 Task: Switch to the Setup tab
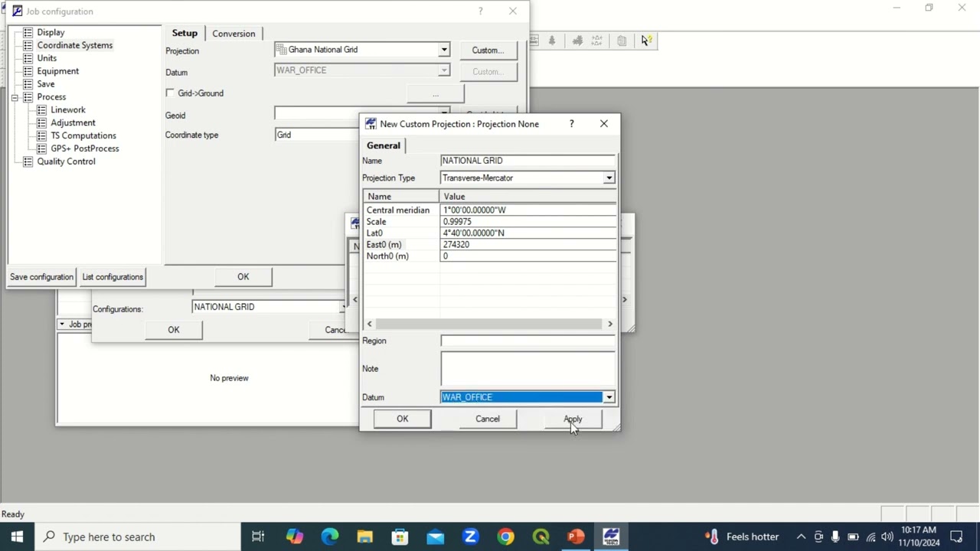click(185, 33)
